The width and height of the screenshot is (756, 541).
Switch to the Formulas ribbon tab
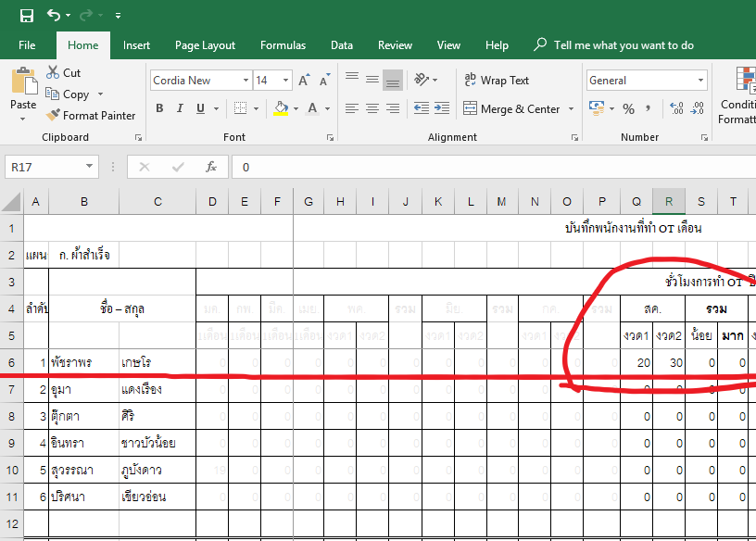[283, 45]
